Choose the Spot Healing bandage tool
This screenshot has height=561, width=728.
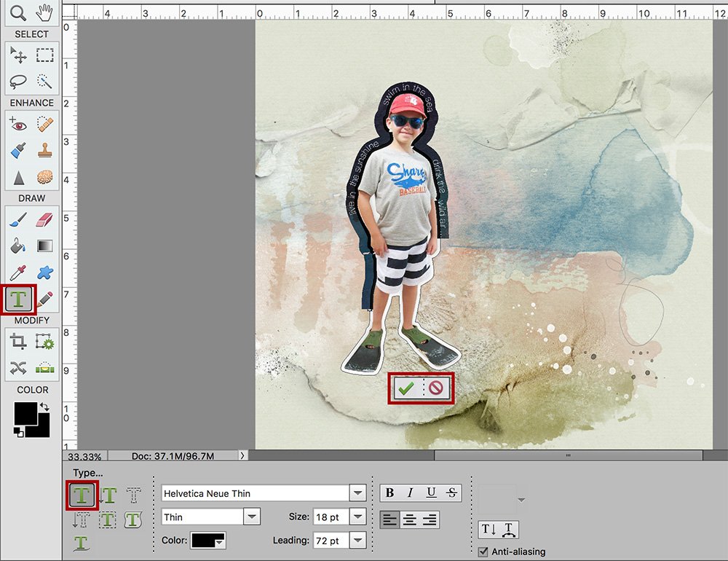tap(45, 124)
